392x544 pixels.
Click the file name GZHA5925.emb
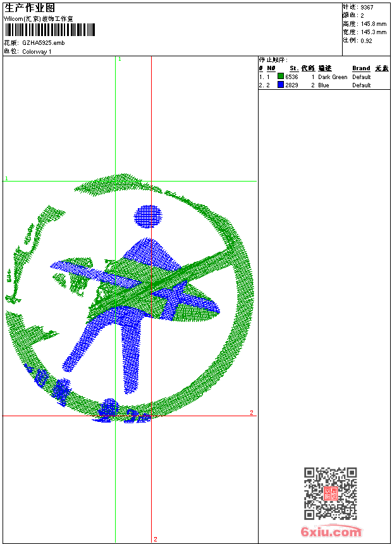click(x=43, y=43)
